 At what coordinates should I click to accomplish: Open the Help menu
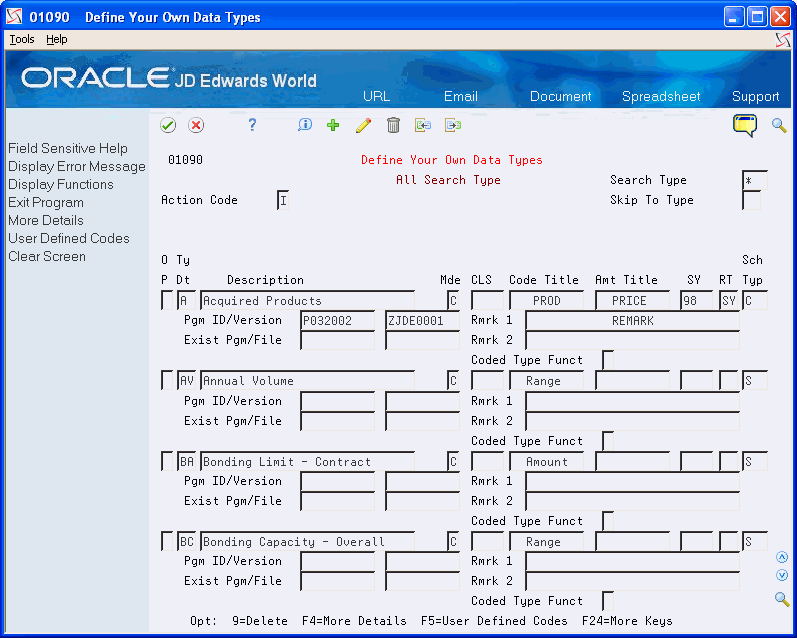click(56, 40)
